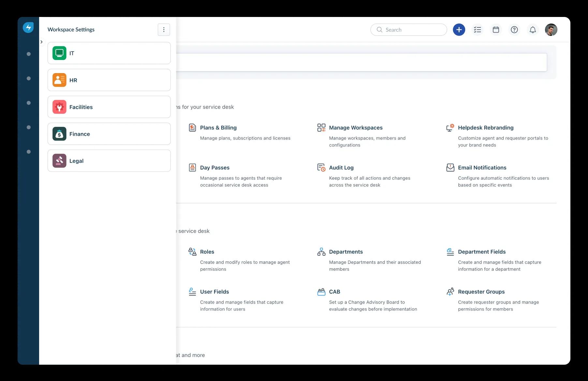The image size is (588, 381).
Task: Click the Freshservice lightning logo
Action: (28, 27)
